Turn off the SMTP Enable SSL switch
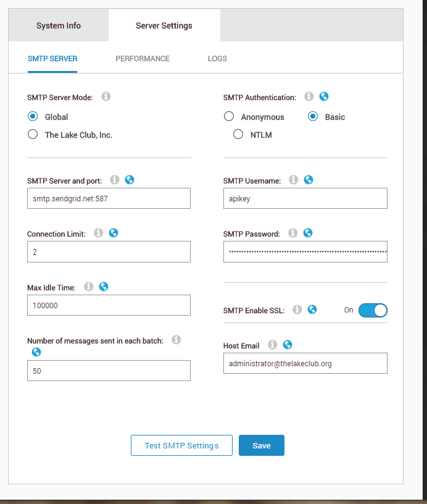 click(373, 310)
